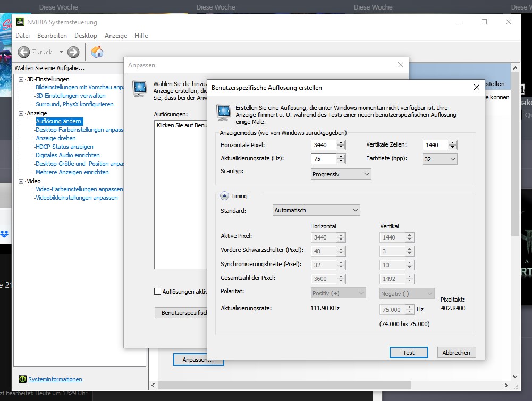Open the Zurück history dropdown arrow
Image resolution: width=532 pixels, height=401 pixels.
(61, 52)
